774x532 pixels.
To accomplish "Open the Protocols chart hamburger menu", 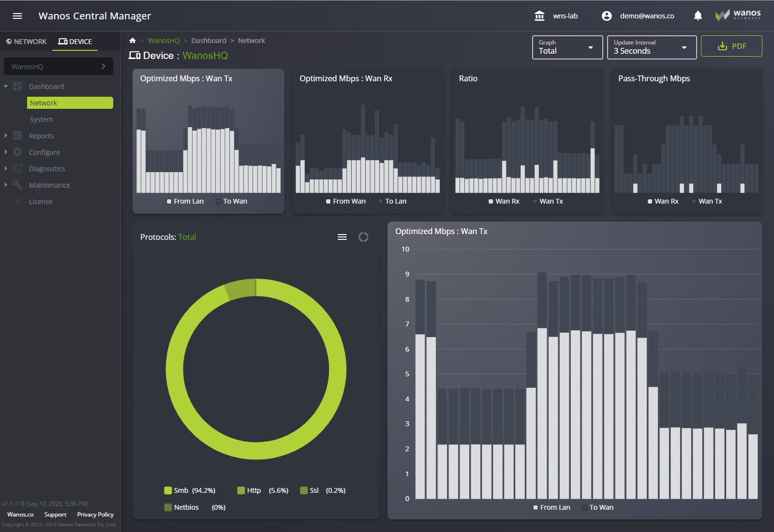I will click(x=342, y=237).
